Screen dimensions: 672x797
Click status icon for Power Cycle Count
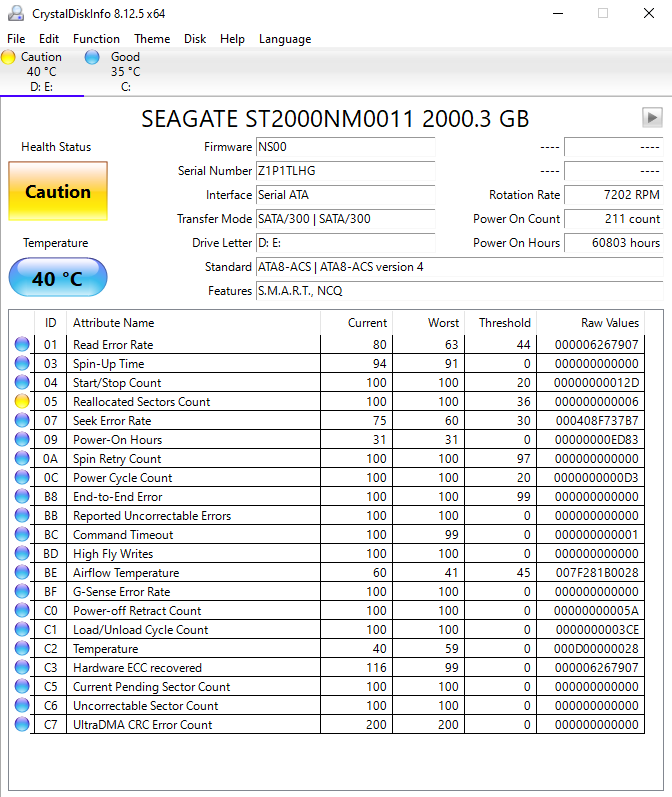(22, 477)
